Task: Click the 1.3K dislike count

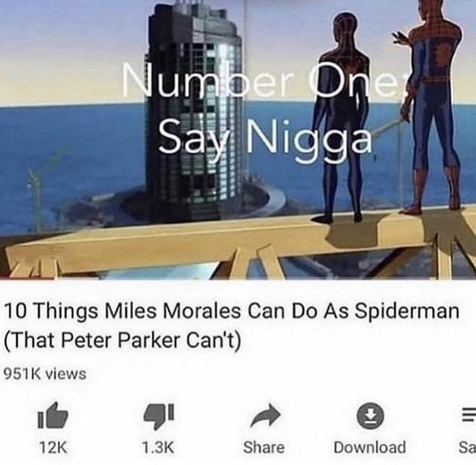Action: click(x=158, y=447)
